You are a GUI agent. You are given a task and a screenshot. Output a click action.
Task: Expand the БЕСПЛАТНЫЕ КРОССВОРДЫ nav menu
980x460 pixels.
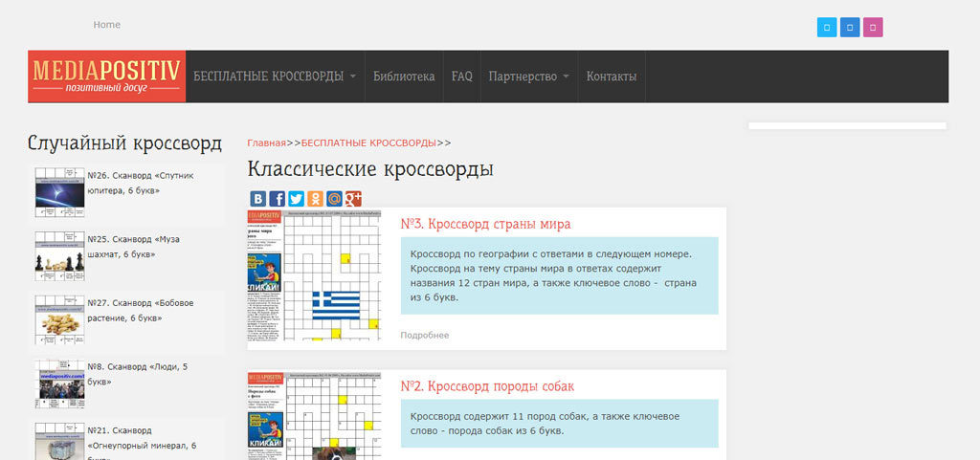[275, 77]
